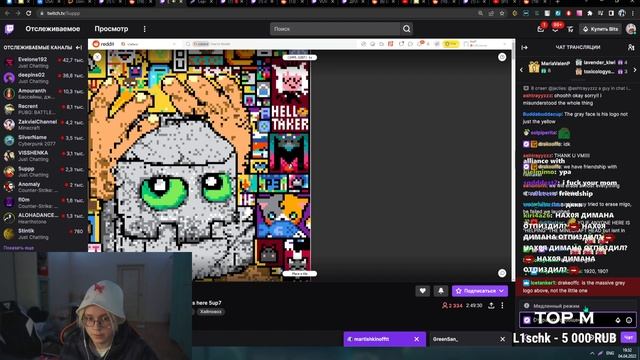
Task: Collapse the chat panel arrow icon
Action: [x=524, y=47]
